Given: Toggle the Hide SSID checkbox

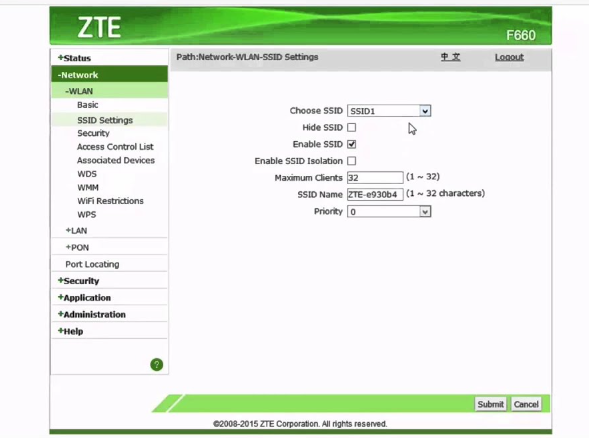Looking at the screenshot, I should 352,128.
